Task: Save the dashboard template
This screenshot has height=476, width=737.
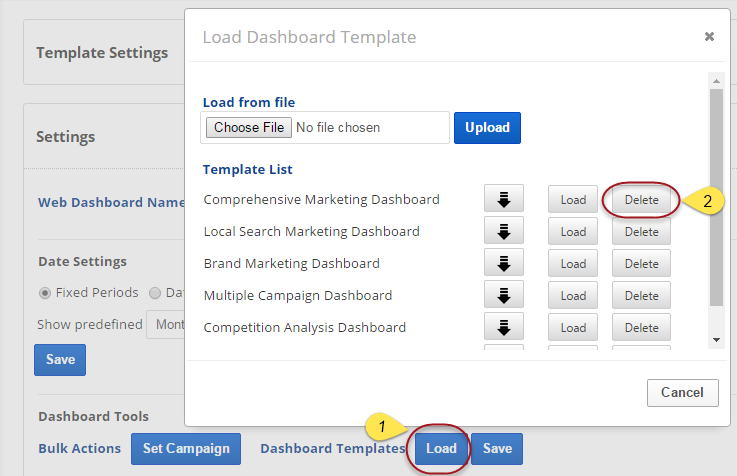Action: coord(497,448)
